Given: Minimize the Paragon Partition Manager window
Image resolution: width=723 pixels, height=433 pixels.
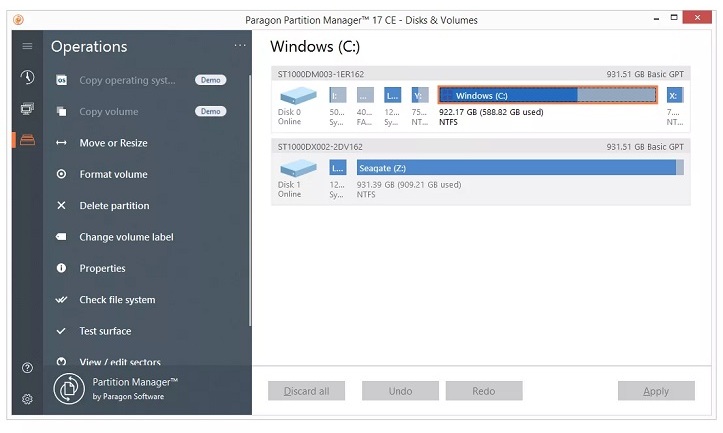Looking at the screenshot, I should click(656, 19).
